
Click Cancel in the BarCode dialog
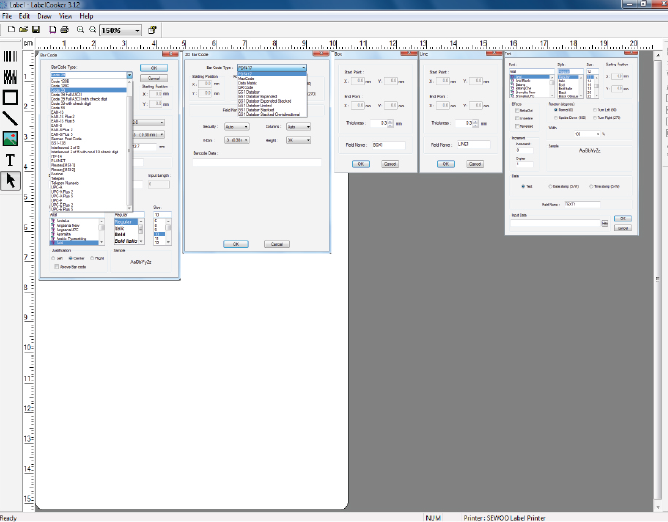coord(154,78)
